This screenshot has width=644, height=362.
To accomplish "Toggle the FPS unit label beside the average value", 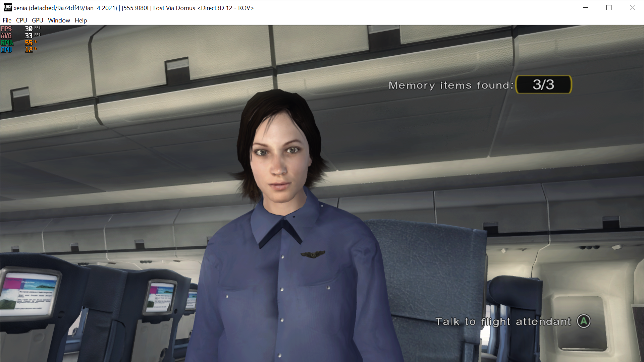I will pyautogui.click(x=37, y=34).
